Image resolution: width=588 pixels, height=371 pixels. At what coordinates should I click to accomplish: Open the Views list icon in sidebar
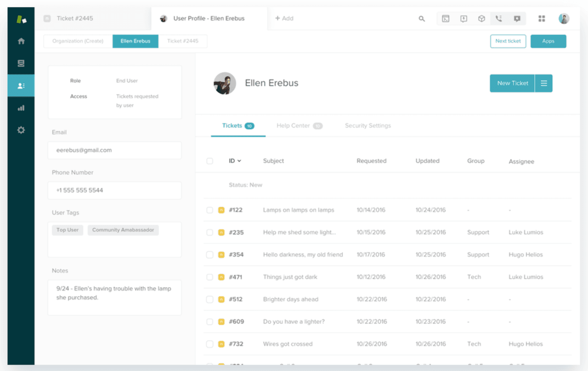(21, 63)
